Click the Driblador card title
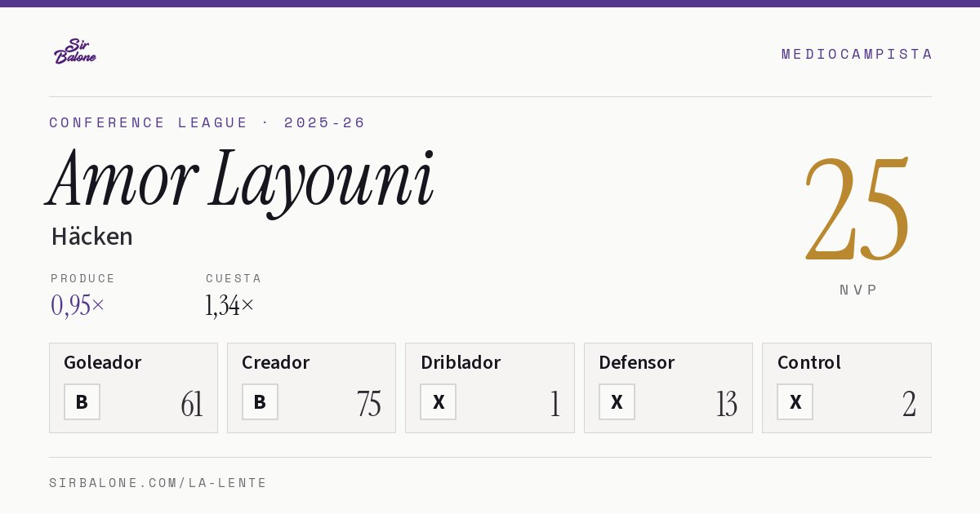Screen dimensions: 980x514 [461, 362]
